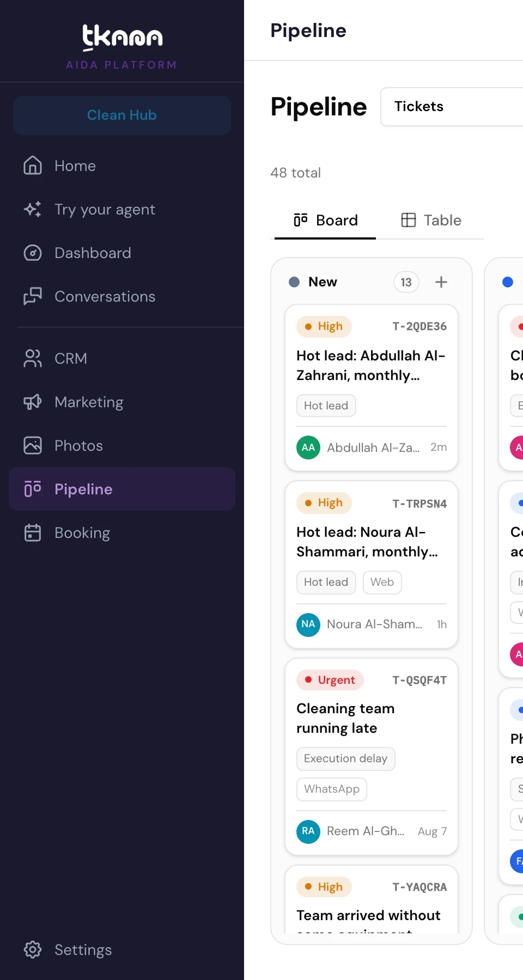Click the CRM people icon
Viewport: 523px width, 980px height.
tap(33, 358)
